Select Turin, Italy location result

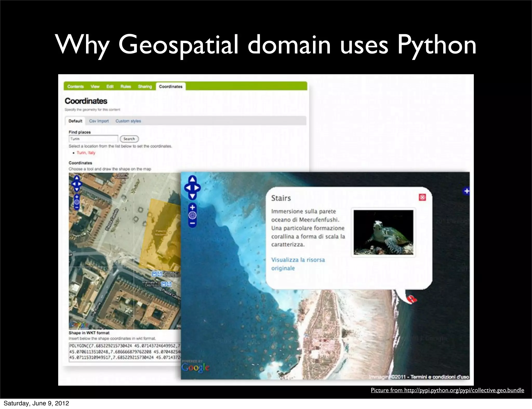(x=86, y=153)
